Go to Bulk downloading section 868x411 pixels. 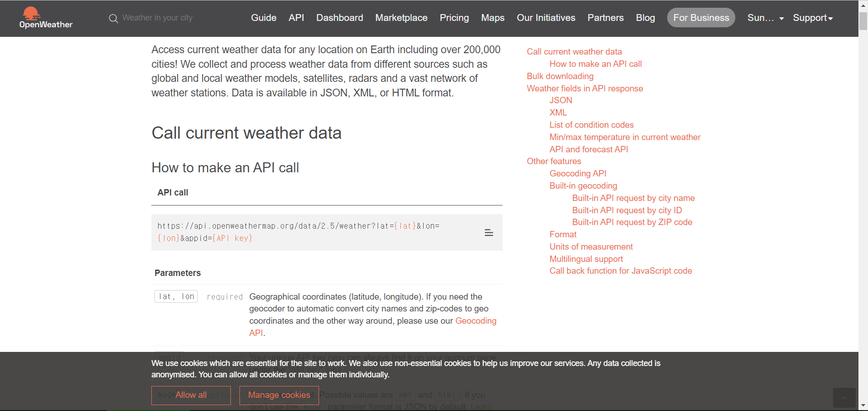pos(560,76)
